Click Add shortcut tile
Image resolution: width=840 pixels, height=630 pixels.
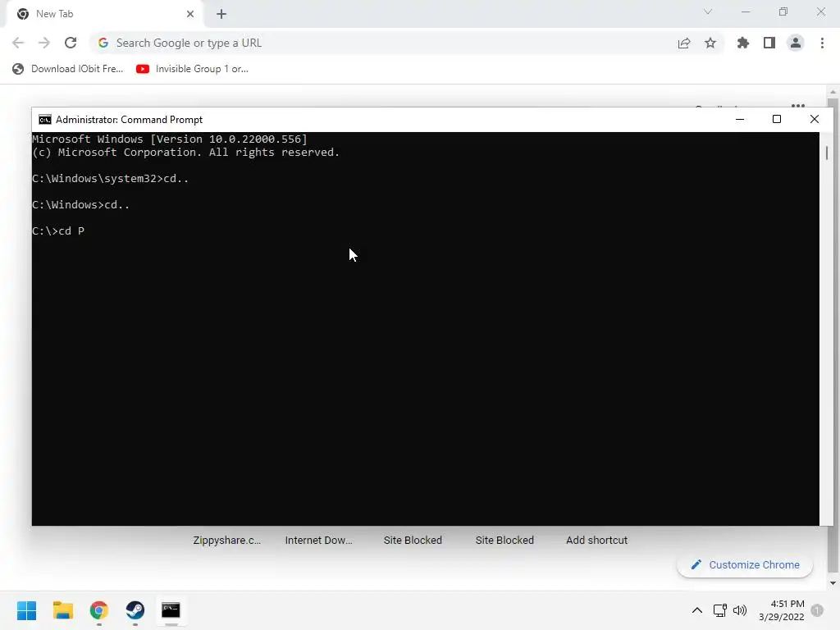pyautogui.click(x=597, y=540)
